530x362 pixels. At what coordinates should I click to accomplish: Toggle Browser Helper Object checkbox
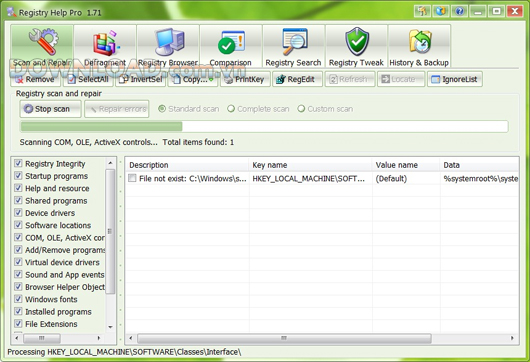(x=18, y=287)
